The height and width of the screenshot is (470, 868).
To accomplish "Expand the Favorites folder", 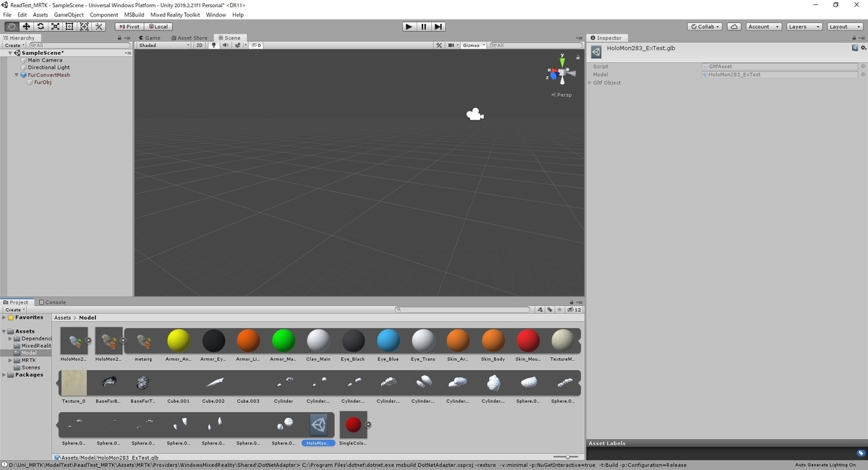I will coord(4,317).
